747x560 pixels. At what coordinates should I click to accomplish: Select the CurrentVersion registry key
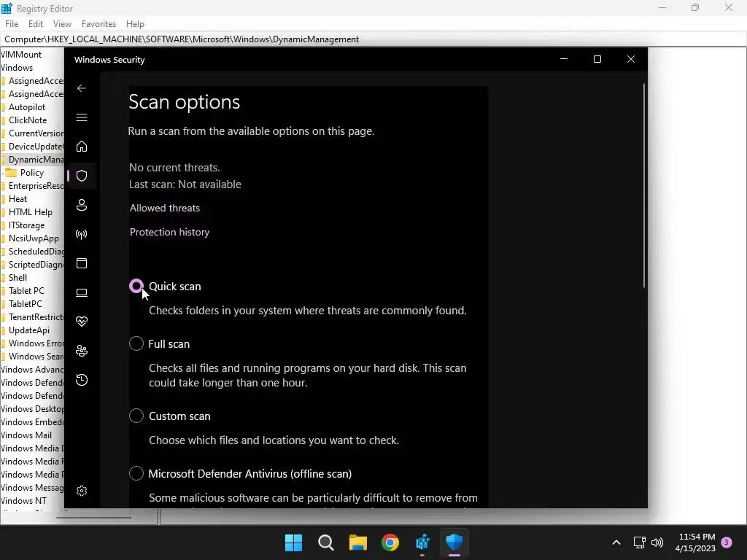tap(36, 133)
